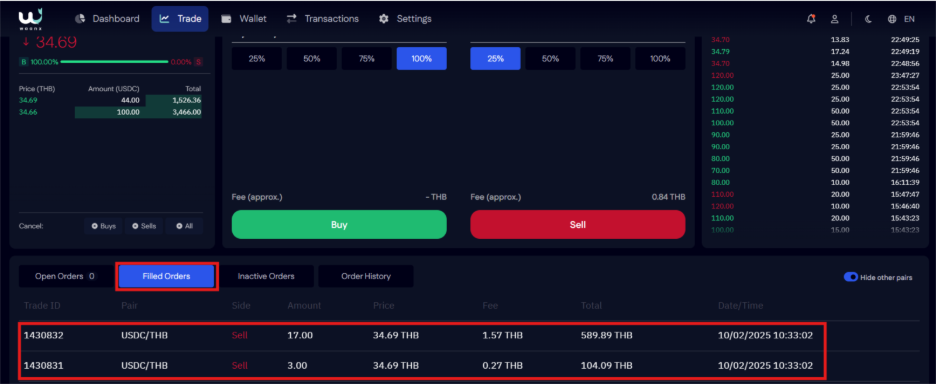
Task: Open the Wallet icon menu item
Action: 227,19
